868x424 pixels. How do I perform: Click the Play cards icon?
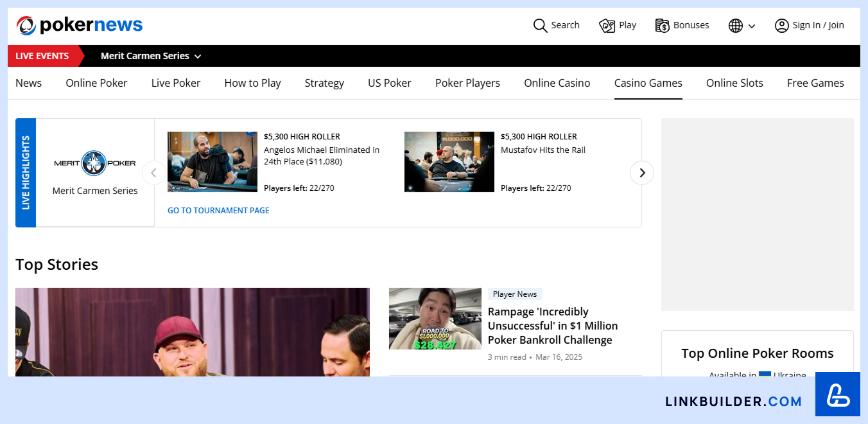point(607,25)
